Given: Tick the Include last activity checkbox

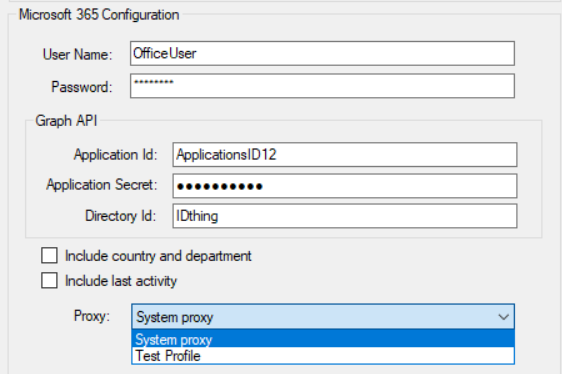Looking at the screenshot, I should pos(49,280).
